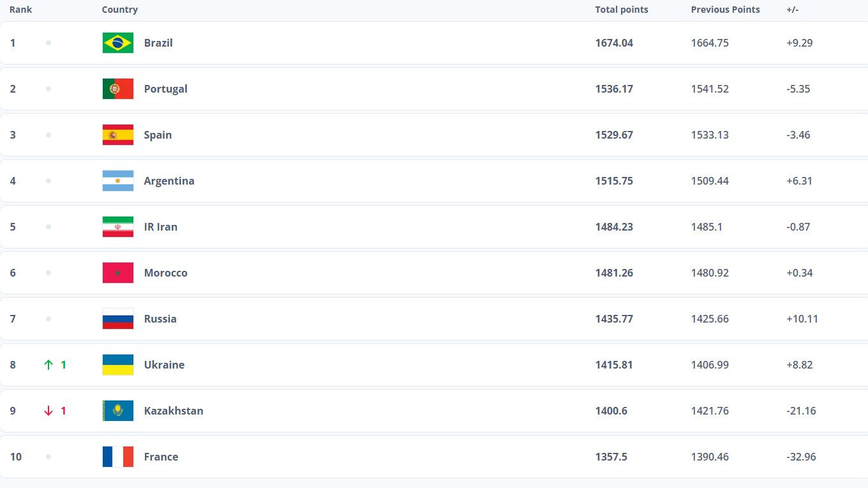Open the Russia country link

(160, 319)
